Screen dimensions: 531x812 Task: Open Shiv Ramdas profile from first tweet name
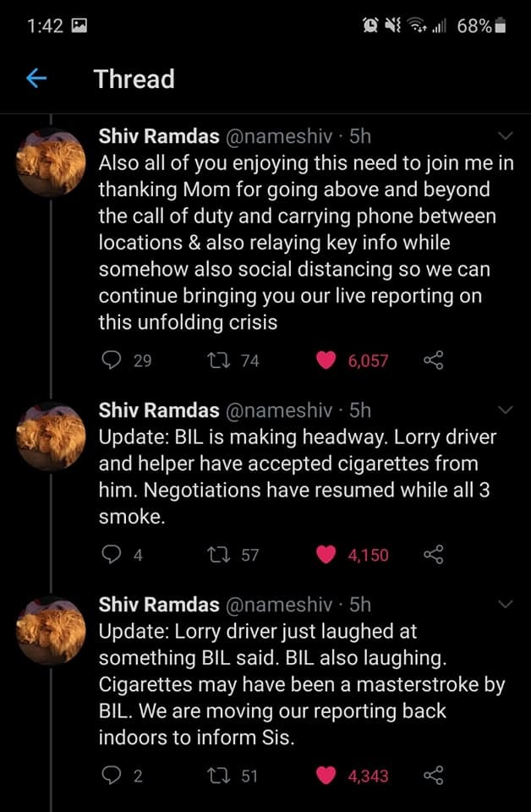[x=159, y=136]
